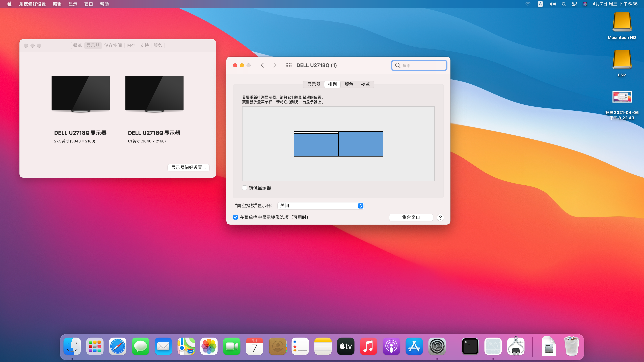
Task: Click the forward chevron arrow
Action: click(x=275, y=65)
